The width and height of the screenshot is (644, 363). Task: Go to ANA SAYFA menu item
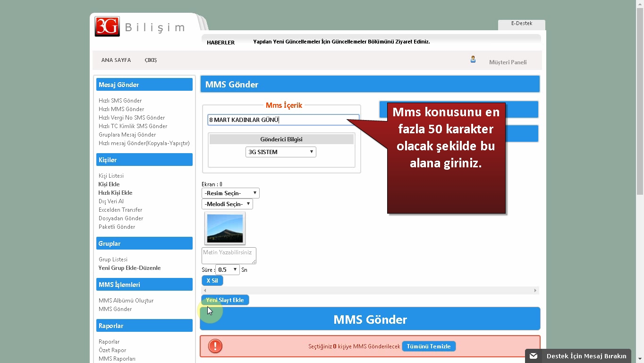click(x=116, y=60)
